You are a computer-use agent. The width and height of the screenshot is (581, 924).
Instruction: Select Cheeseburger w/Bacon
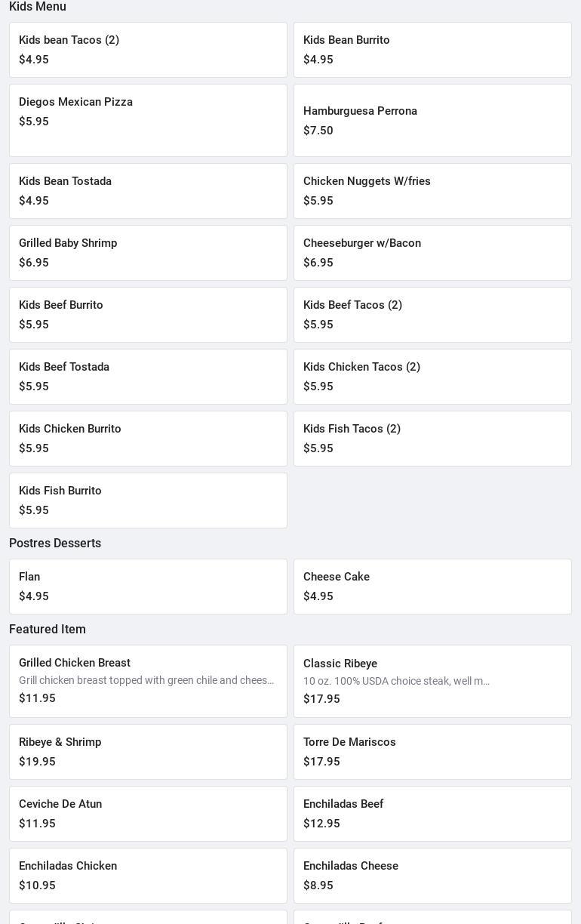click(x=432, y=253)
